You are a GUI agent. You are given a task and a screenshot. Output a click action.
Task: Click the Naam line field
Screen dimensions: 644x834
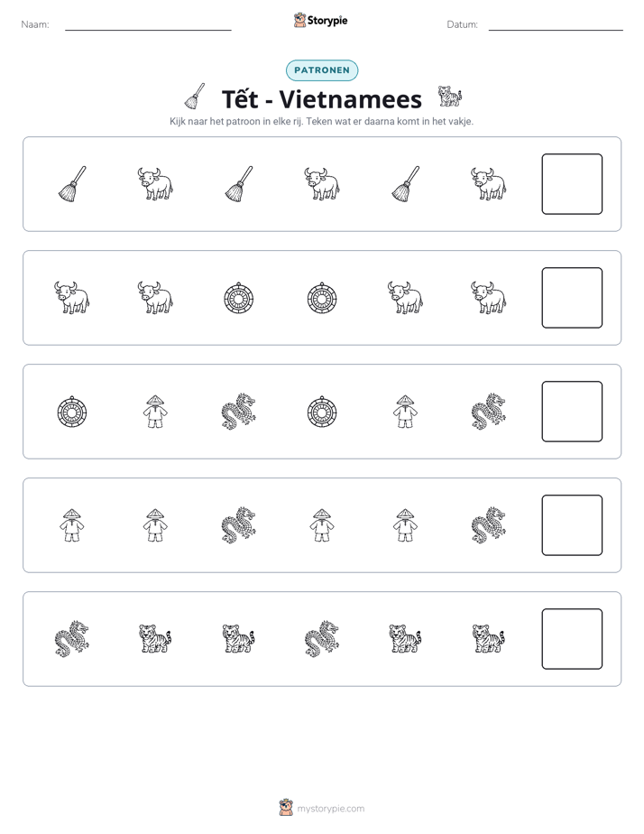[x=148, y=25]
